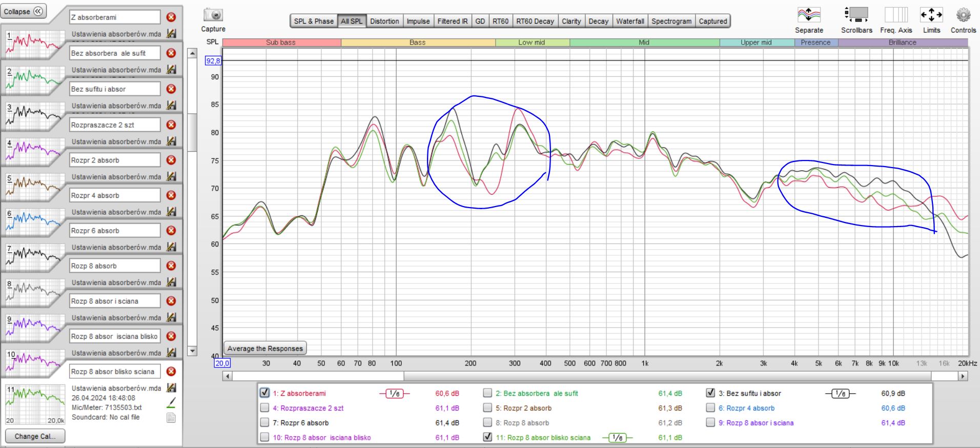Image resolution: width=980 pixels, height=448 pixels.
Task: Click save icon beside measurement 11 filename
Action: 172,388
